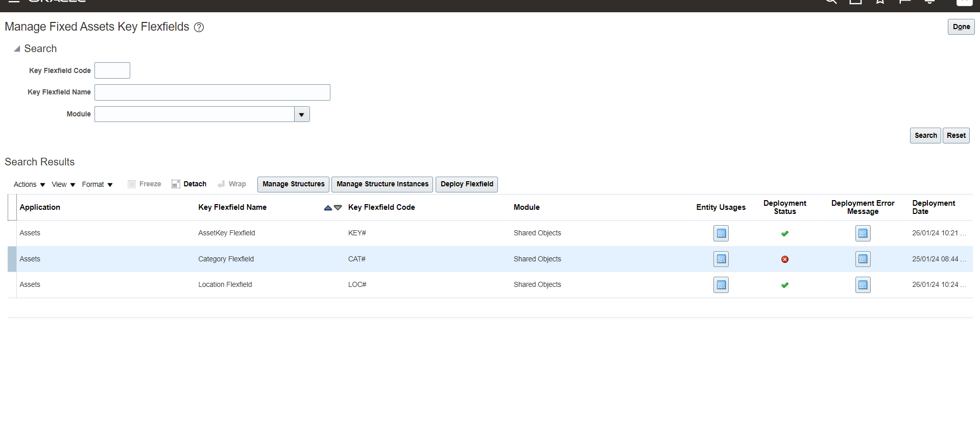Screen dimensions: 980x437
Task: Click the Freeze toolbar option
Action: pyautogui.click(x=145, y=184)
